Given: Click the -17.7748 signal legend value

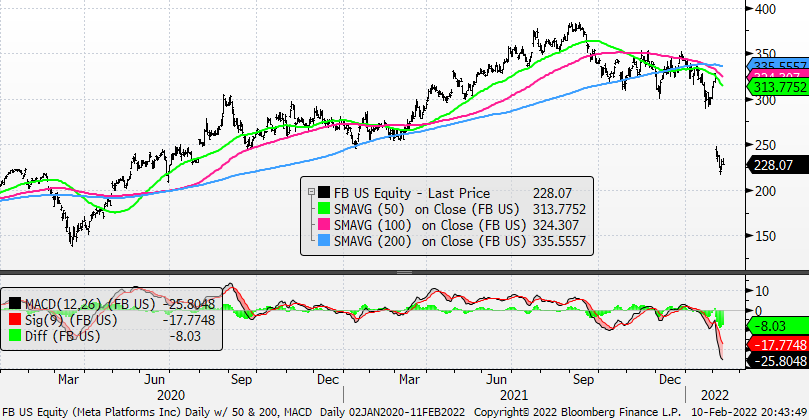Looking at the screenshot, I should [x=189, y=320].
